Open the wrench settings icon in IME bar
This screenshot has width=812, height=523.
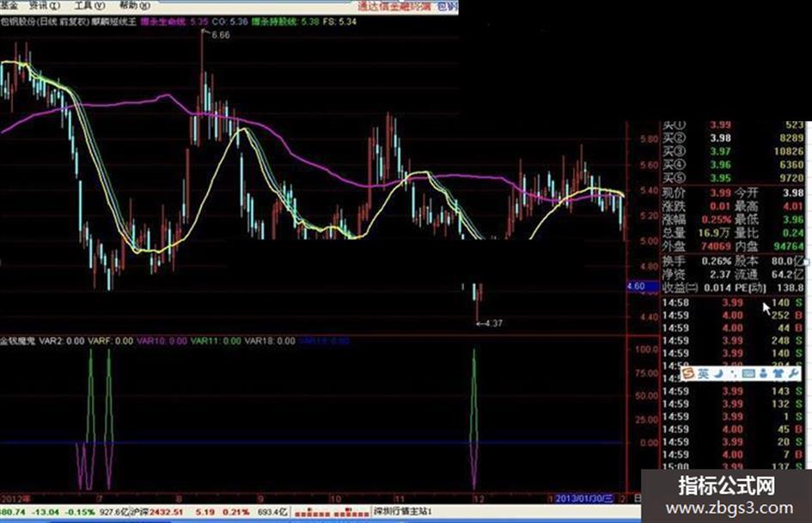pos(793,374)
